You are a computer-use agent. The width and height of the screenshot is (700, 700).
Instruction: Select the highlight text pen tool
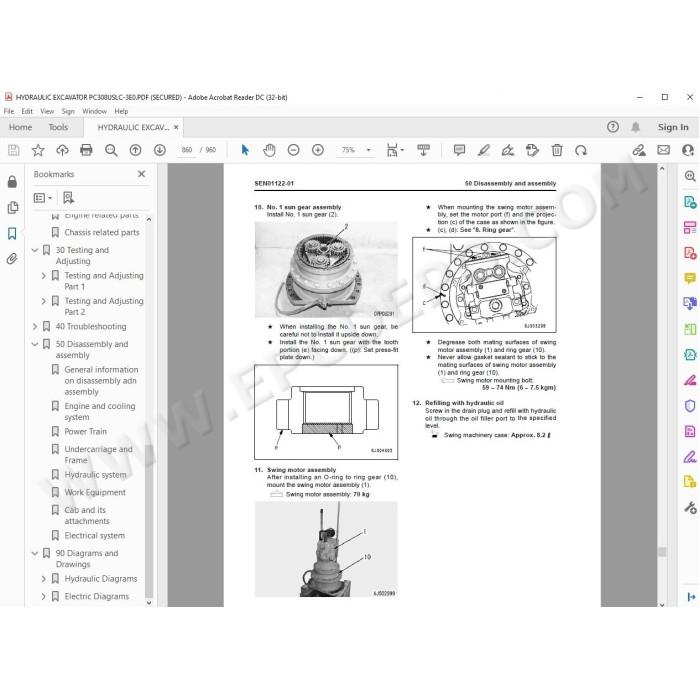[484, 150]
